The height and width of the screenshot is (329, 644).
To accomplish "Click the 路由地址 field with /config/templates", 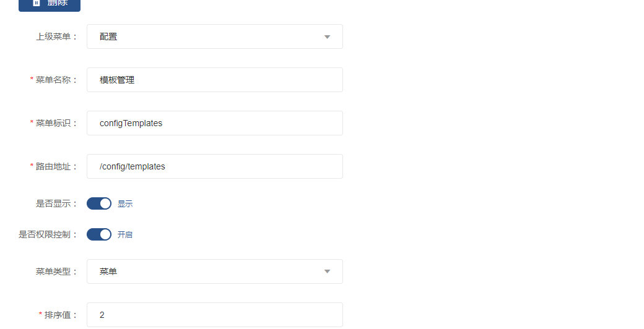I will (214, 166).
